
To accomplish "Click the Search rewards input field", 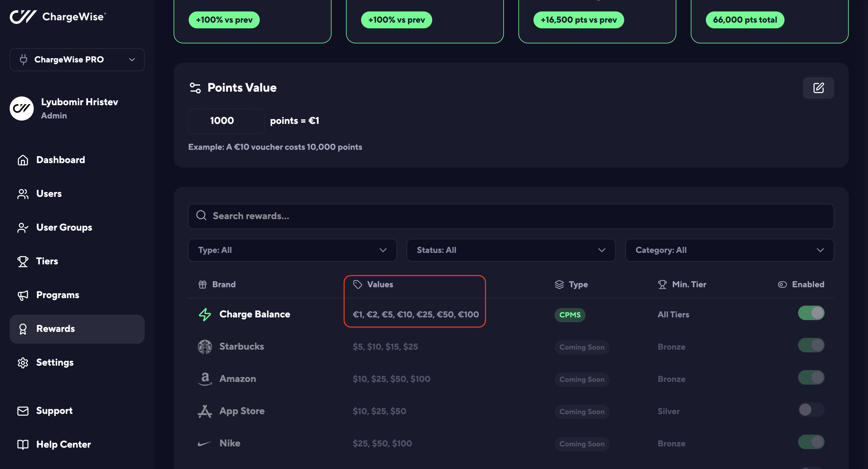I will point(511,216).
